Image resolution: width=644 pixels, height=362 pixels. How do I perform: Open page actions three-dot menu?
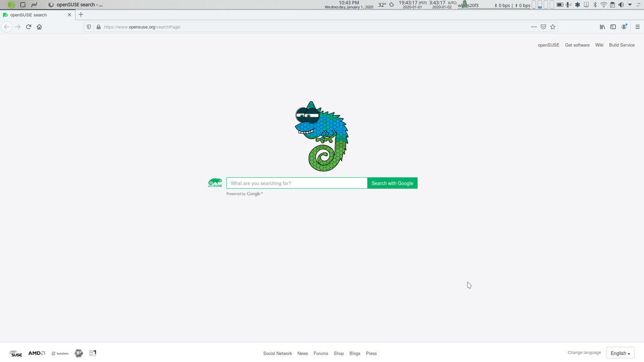pyautogui.click(x=534, y=27)
